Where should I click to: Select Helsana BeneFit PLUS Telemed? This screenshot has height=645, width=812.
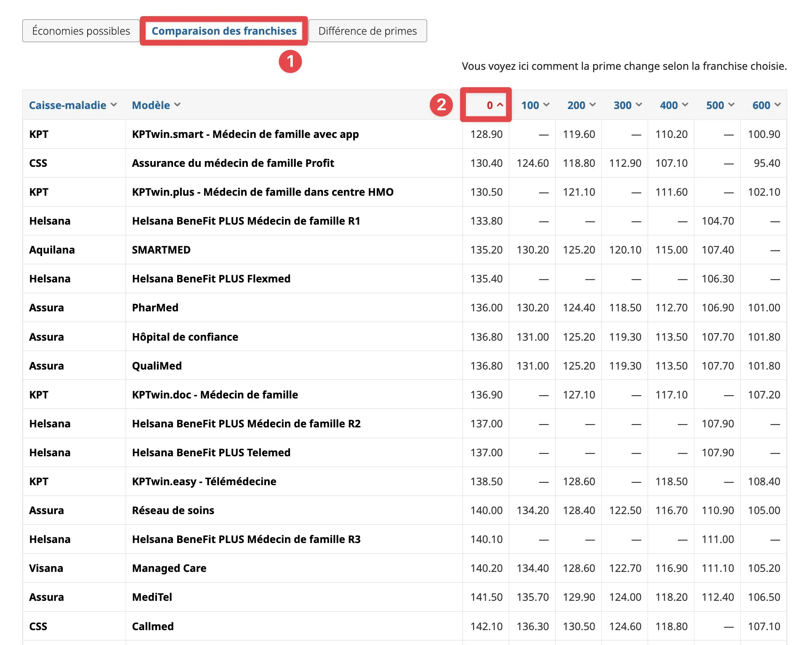[x=211, y=453]
